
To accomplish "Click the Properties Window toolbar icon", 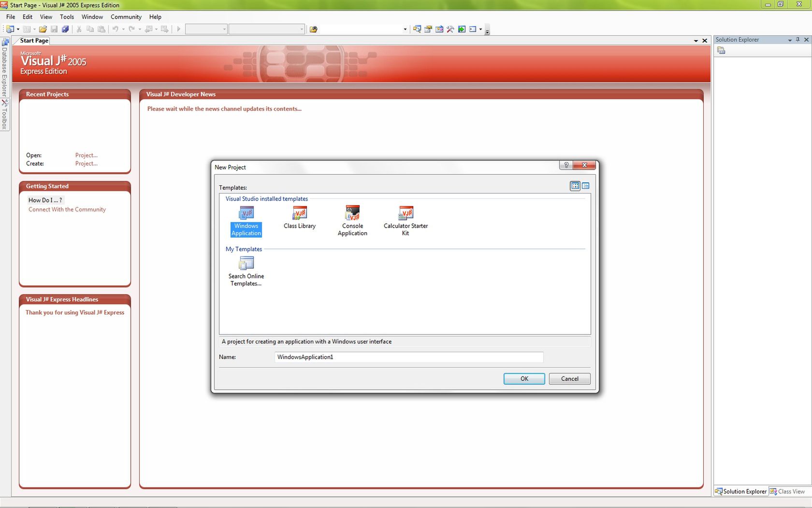I will click(x=428, y=29).
